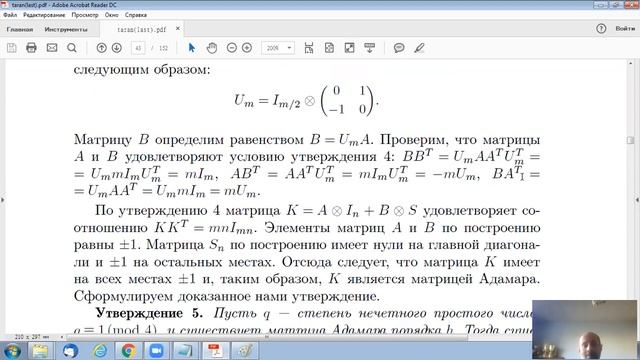Click the horizontal scrollbar thumb
The height and width of the screenshot is (360, 640).
[x=267, y=337]
